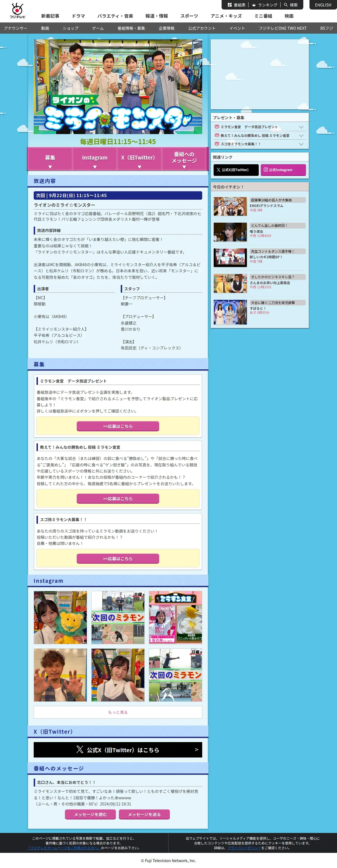Go to ショップ page
Image resolution: width=337 pixels, height=868 pixels.
pos(70,28)
